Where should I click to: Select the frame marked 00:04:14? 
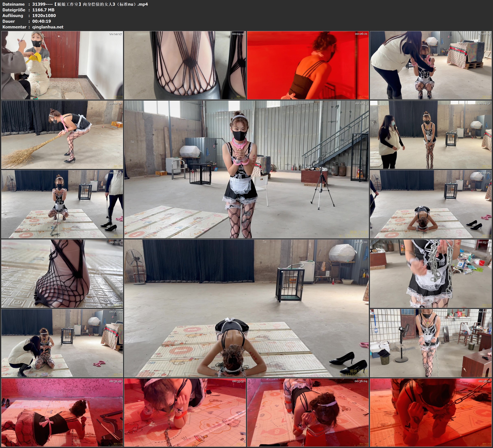pyautogui.click(x=185, y=65)
